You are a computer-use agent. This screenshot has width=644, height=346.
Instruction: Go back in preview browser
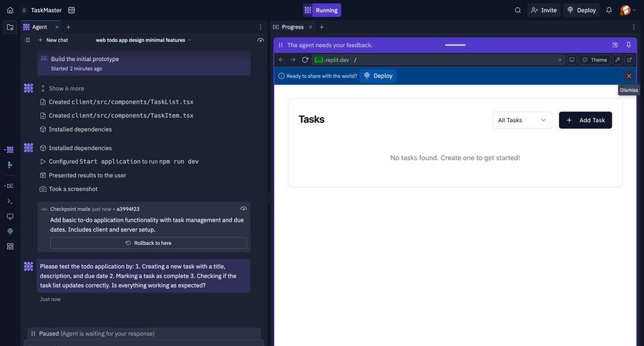[281, 60]
